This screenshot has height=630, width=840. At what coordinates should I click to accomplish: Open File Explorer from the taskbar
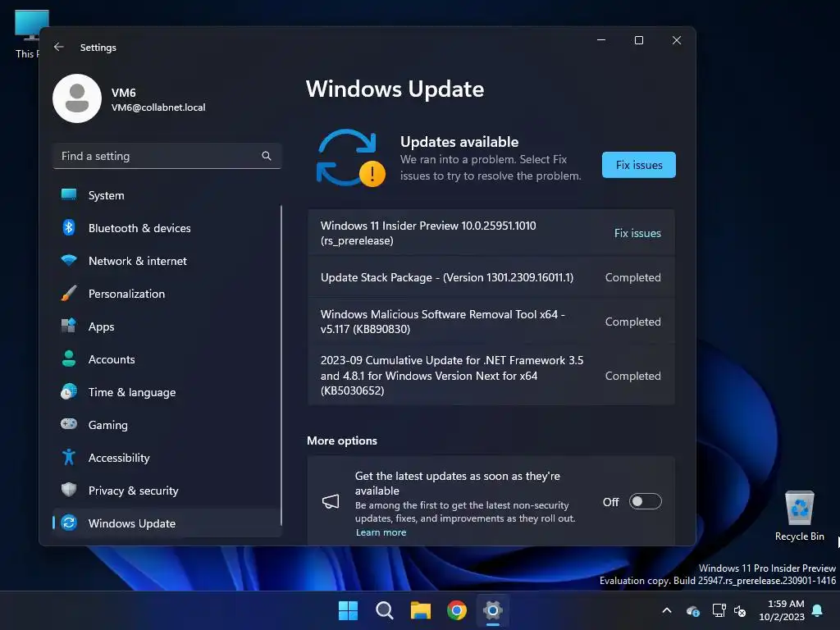point(421,610)
